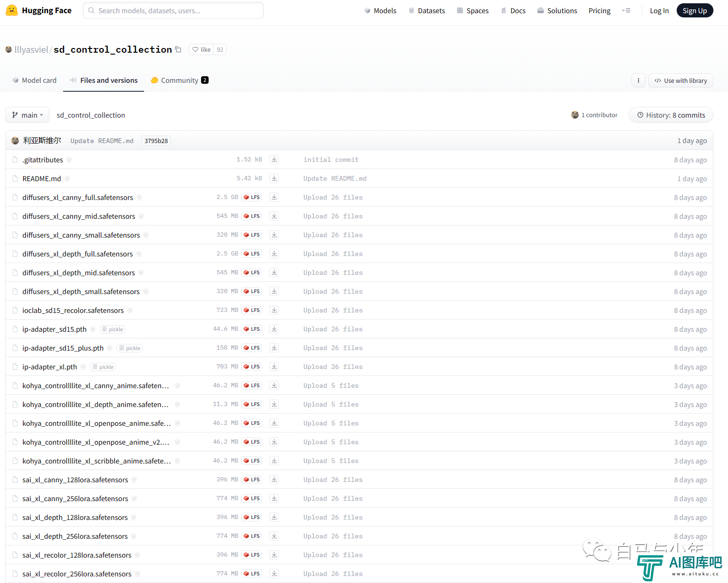Open diffusers_xl_depth_full.safetensors file
This screenshot has width=728, height=583.
pos(78,254)
